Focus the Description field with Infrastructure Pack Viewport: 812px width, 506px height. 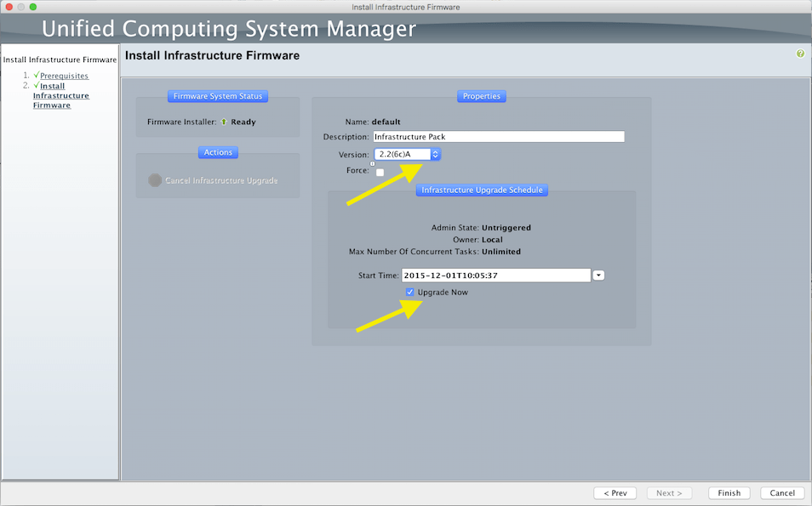click(498, 136)
